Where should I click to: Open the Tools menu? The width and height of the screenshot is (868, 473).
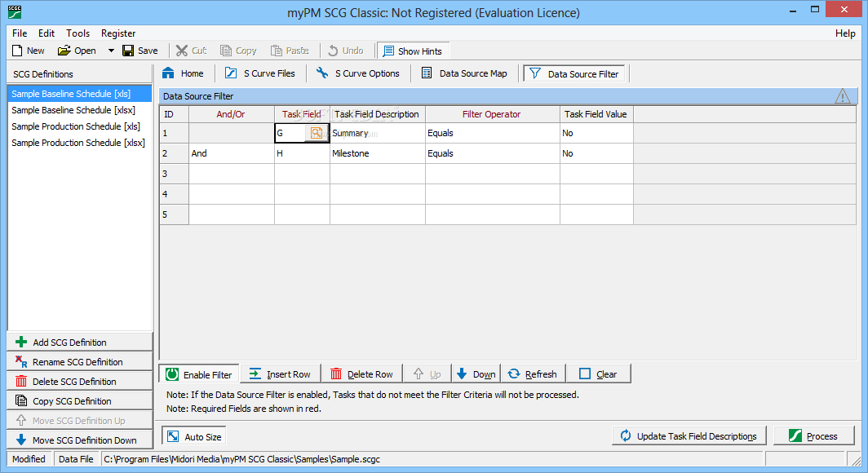(78, 33)
